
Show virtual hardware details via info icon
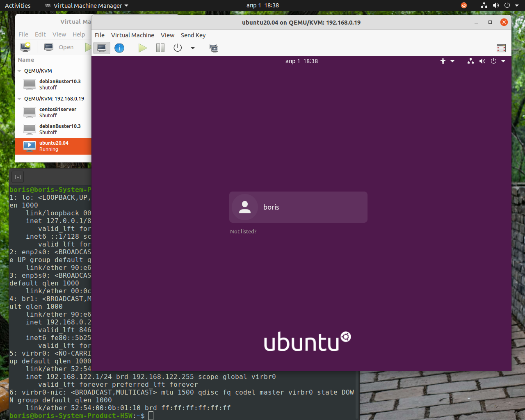pyautogui.click(x=119, y=48)
